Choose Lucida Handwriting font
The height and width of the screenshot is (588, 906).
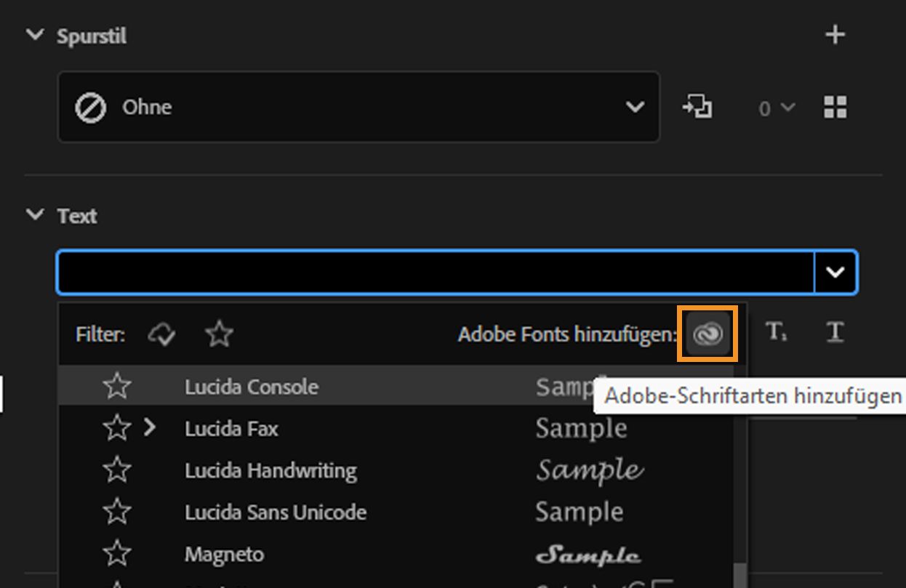pos(270,471)
